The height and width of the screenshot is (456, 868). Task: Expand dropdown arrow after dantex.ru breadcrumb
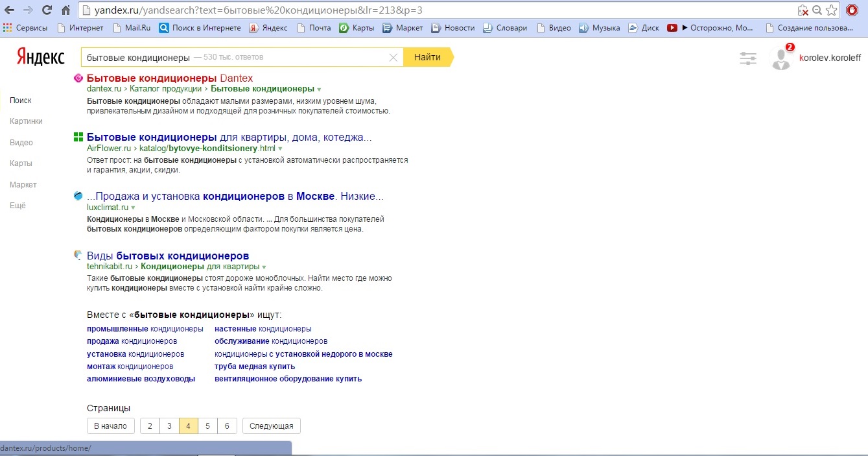pos(319,90)
